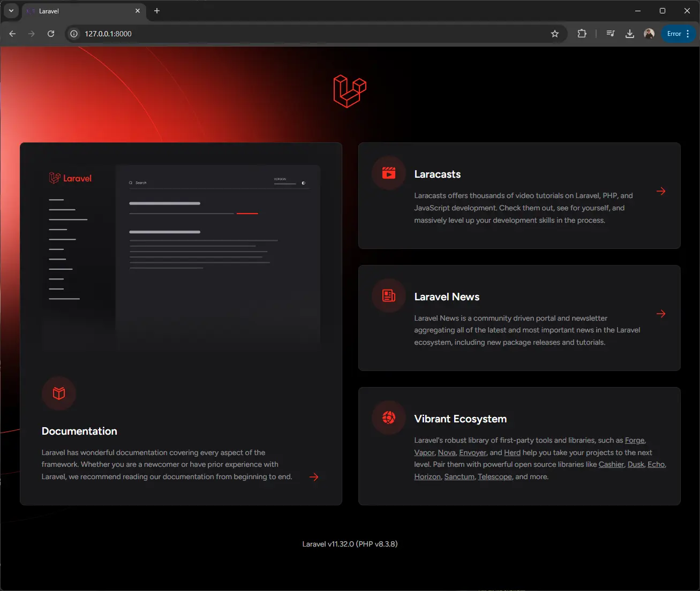The width and height of the screenshot is (700, 591).
Task: Open the media control toolbar button
Action: (611, 34)
